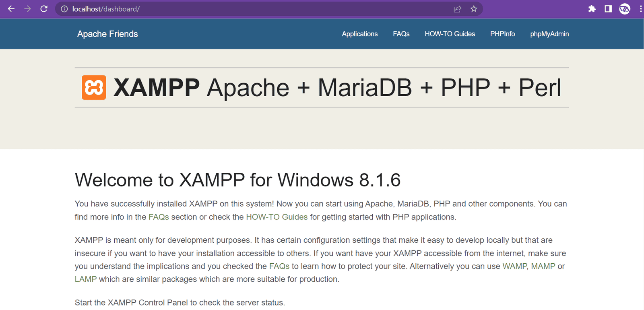Open HOW-TO Guides in the navigation bar
The image size is (644, 310).
450,34
